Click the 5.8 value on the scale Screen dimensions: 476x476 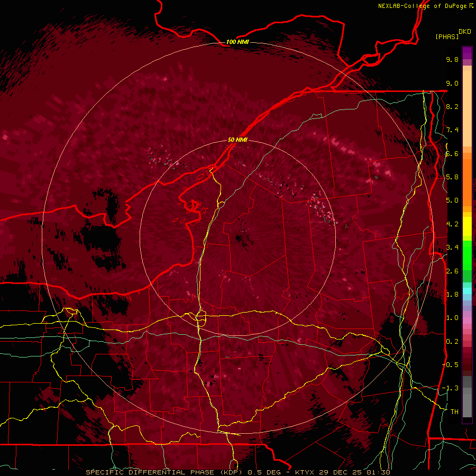coord(452,177)
